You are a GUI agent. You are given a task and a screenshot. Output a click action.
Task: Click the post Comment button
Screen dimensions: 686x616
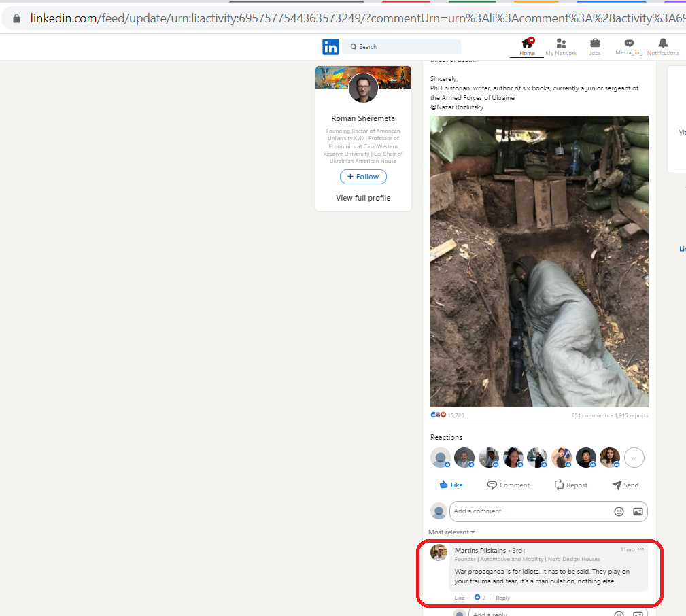click(x=509, y=485)
